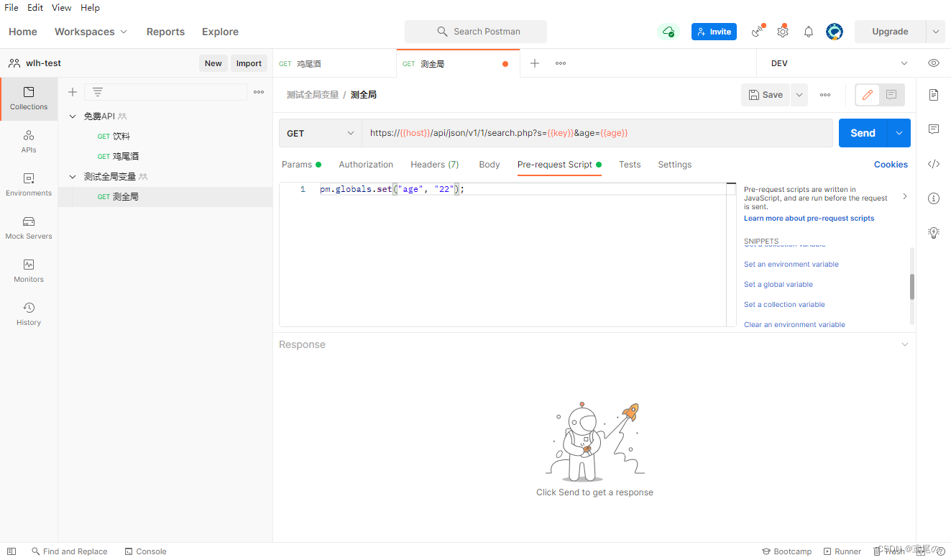Viewport: 951px width, 560px height.
Task: Open request more actions ellipsis near Save
Action: 825,95
